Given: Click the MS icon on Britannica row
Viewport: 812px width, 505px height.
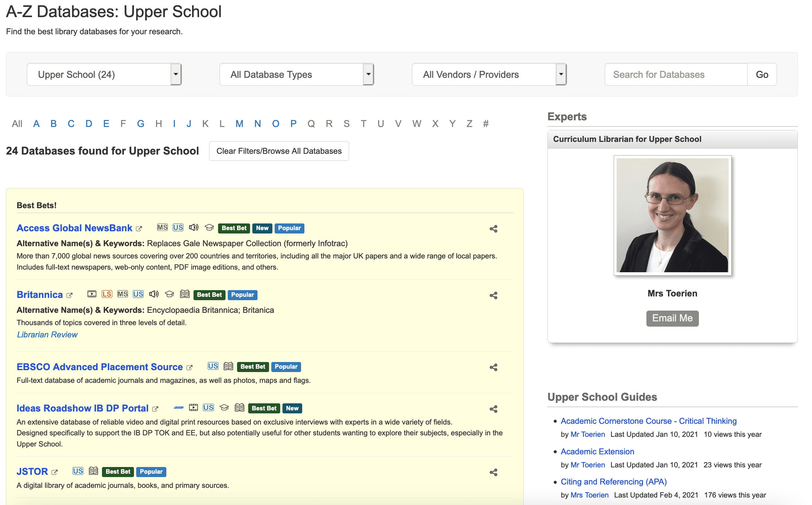Looking at the screenshot, I should click(x=122, y=294).
